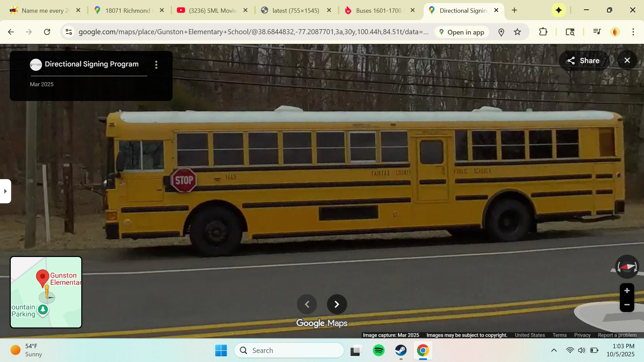Close the Street View photo viewer
644x362 pixels.
pos(627,60)
